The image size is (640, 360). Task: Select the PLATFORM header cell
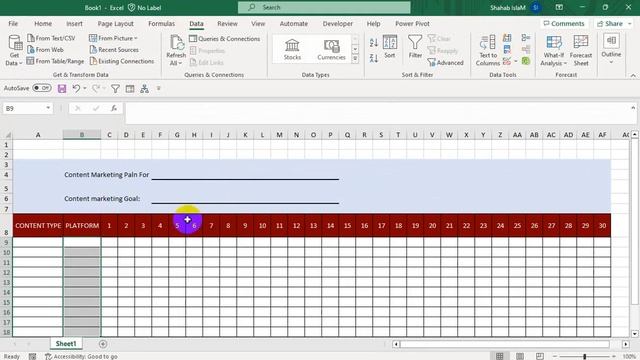(x=82, y=225)
